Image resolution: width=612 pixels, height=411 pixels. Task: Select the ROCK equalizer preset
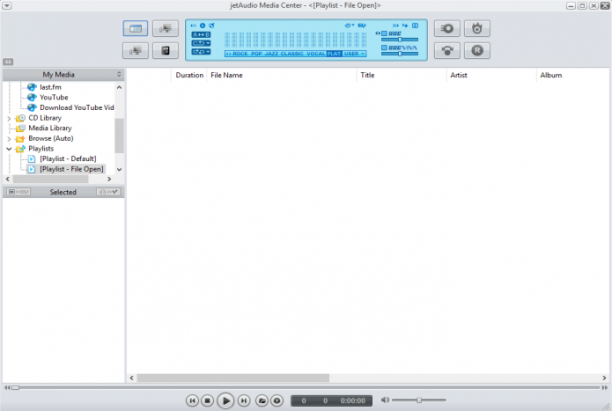pos(240,53)
